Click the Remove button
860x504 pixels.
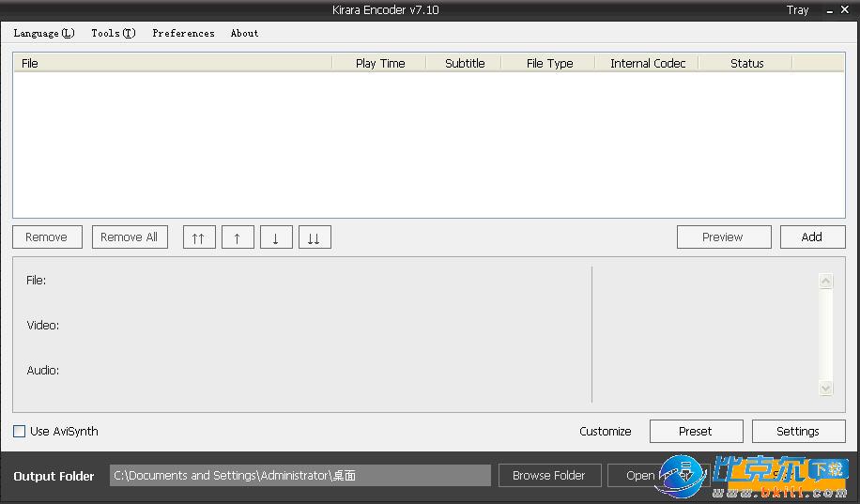pos(47,237)
